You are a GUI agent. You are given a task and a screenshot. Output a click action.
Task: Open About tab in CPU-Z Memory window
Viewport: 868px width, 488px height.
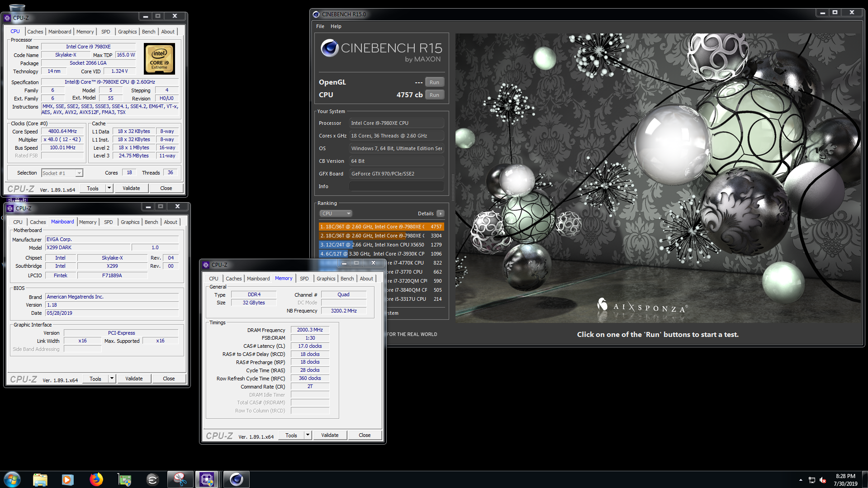(366, 279)
